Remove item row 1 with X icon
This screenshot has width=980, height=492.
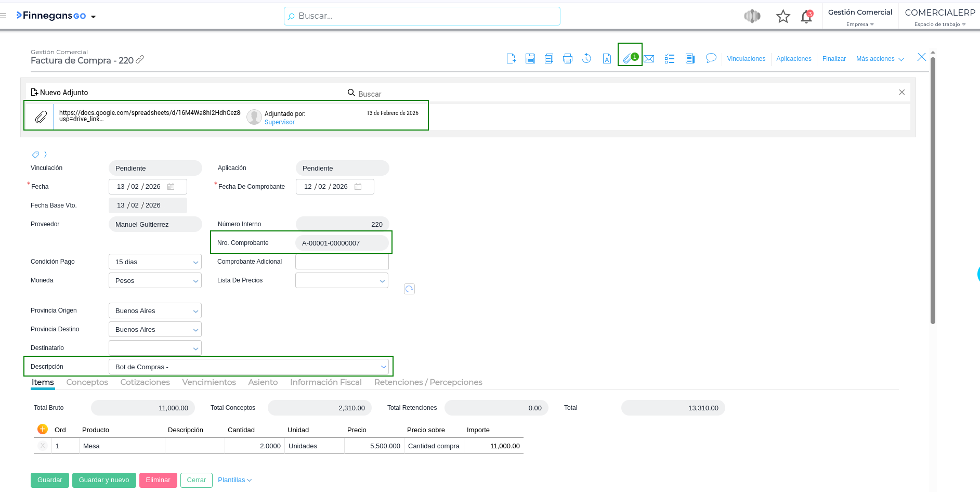click(x=43, y=446)
